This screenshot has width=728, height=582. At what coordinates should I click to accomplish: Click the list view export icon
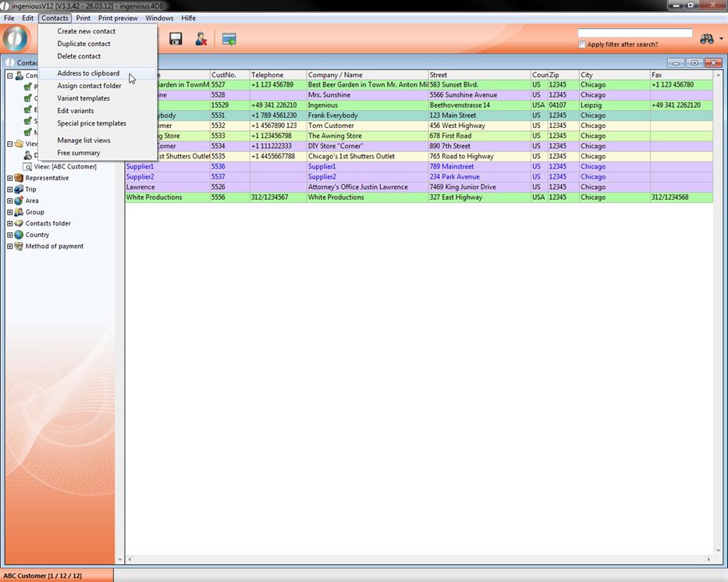coord(229,39)
